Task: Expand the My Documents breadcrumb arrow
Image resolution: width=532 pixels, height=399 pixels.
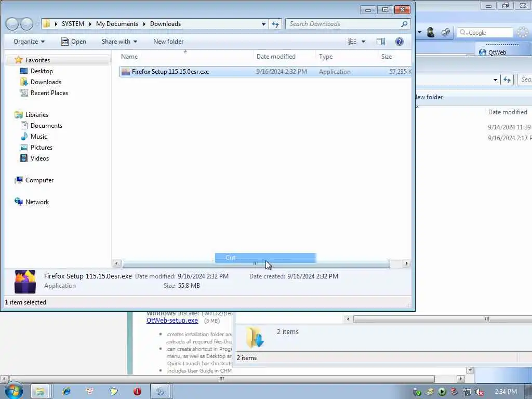Action: tap(144, 24)
